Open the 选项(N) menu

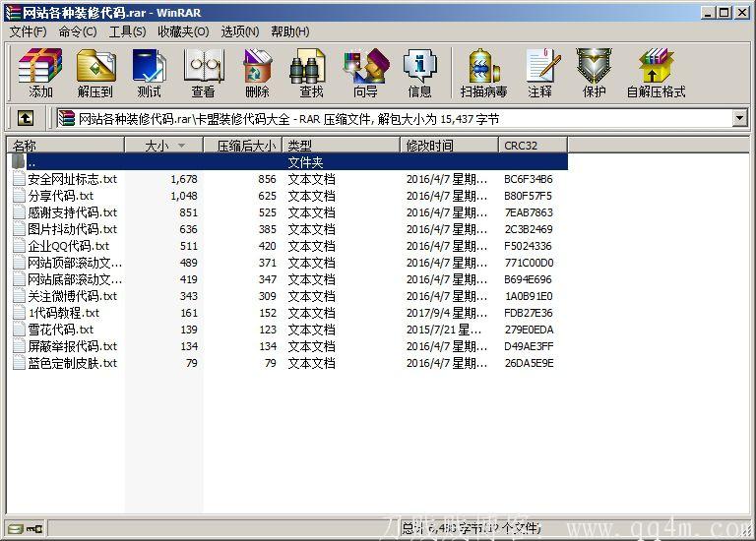(239, 31)
